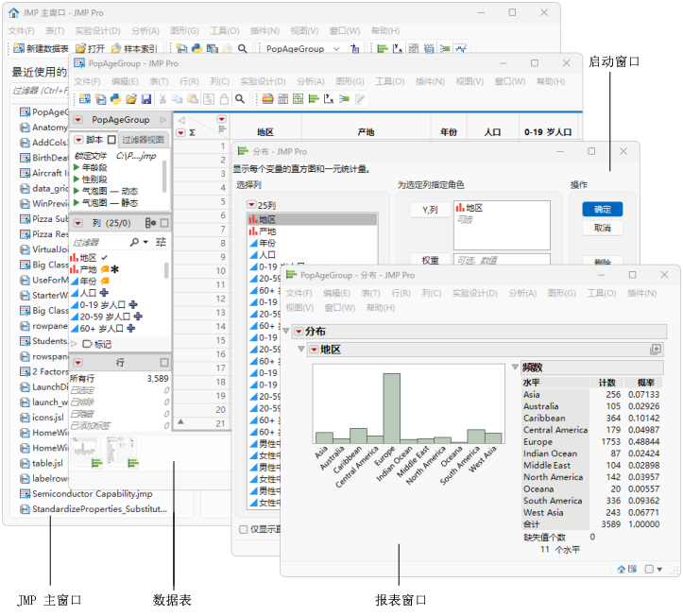Open Semiconductor Capability.jmp in recent files
Screen dimensions: 683x616
point(92,494)
